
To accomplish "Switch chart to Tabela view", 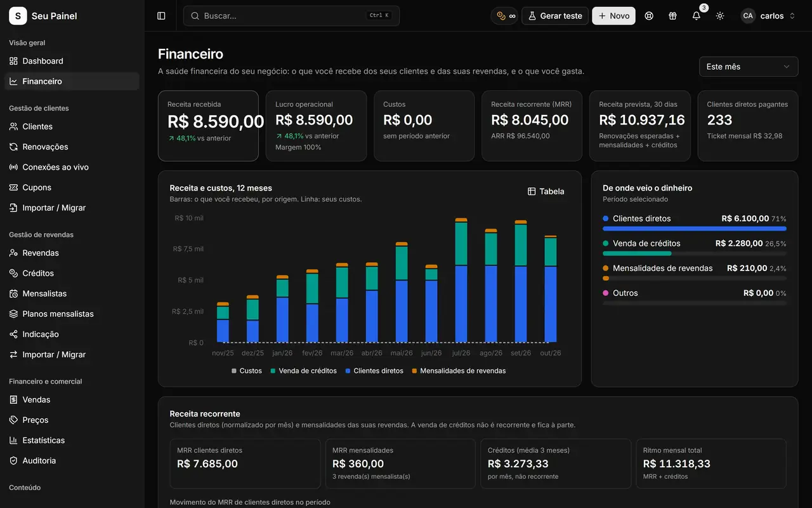I will pyautogui.click(x=546, y=191).
